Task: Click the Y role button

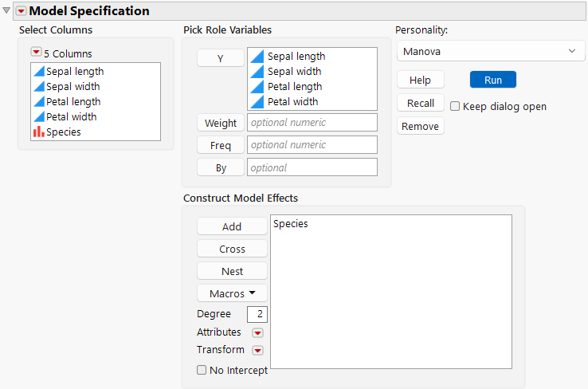Action: coord(220,58)
